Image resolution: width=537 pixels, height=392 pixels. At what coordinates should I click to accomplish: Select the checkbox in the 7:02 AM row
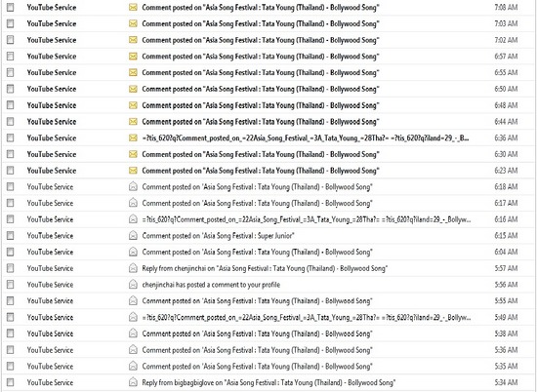point(11,40)
